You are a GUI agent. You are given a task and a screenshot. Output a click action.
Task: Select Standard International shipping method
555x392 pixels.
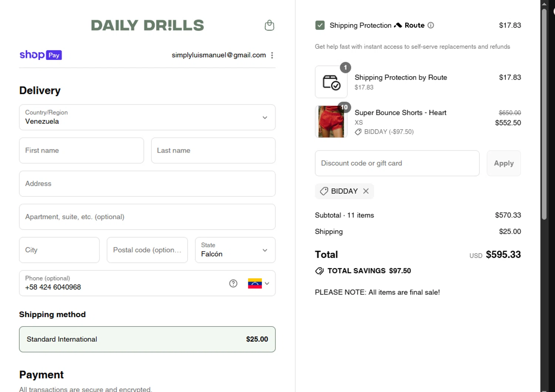pyautogui.click(x=147, y=339)
